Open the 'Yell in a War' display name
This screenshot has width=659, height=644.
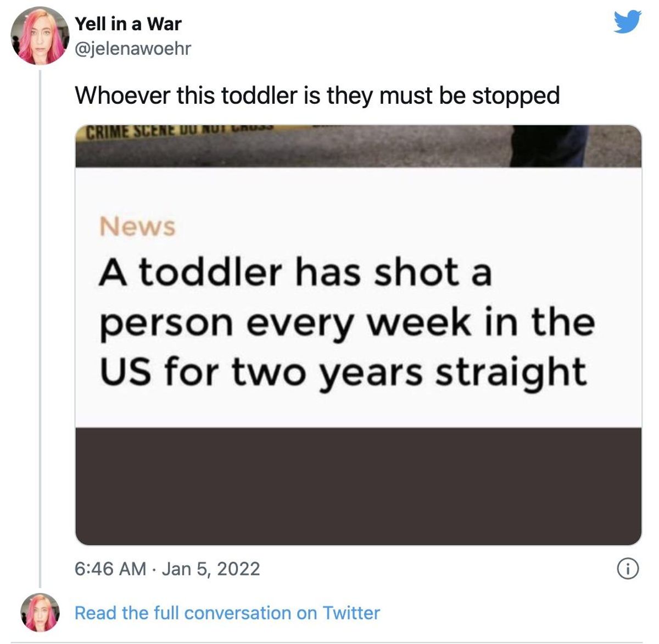pyautogui.click(x=128, y=24)
